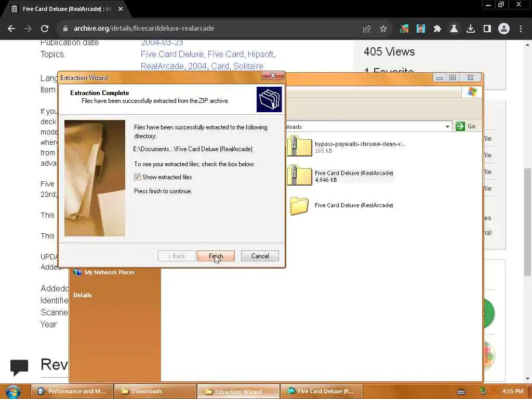Click the 405 Views text
The image size is (532, 399).
click(389, 51)
